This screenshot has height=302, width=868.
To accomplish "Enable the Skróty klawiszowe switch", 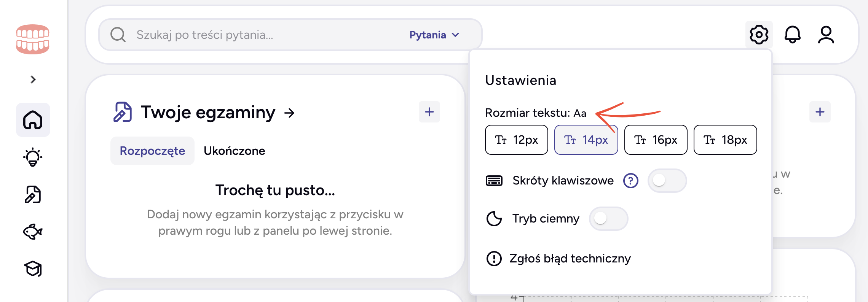I will click(667, 181).
